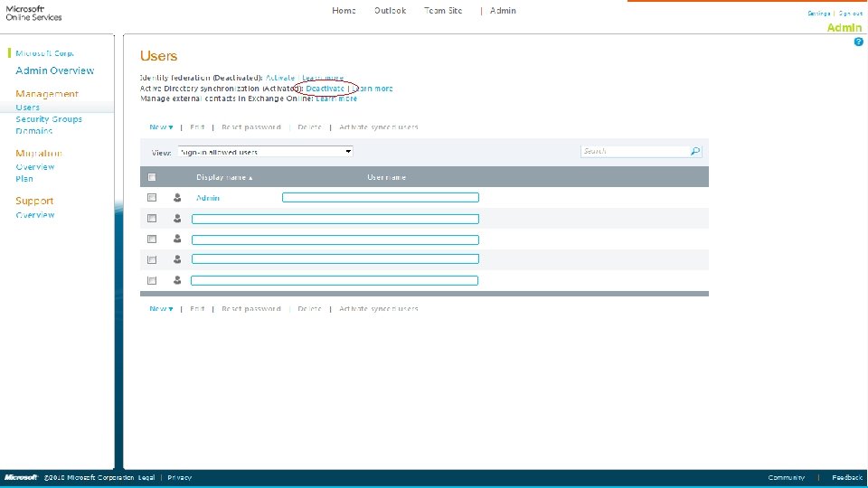Click bottom Delete toolbar action
This screenshot has width=868, height=488.
(x=309, y=309)
